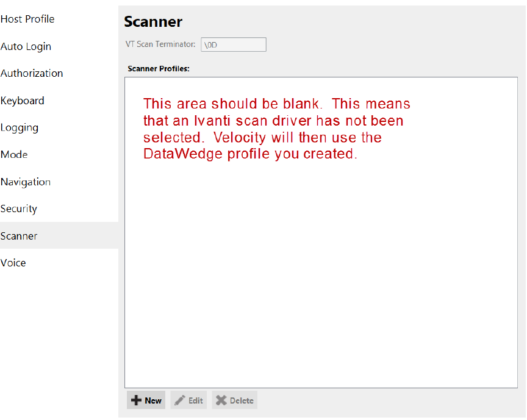Open the Navigation settings section

click(x=26, y=182)
